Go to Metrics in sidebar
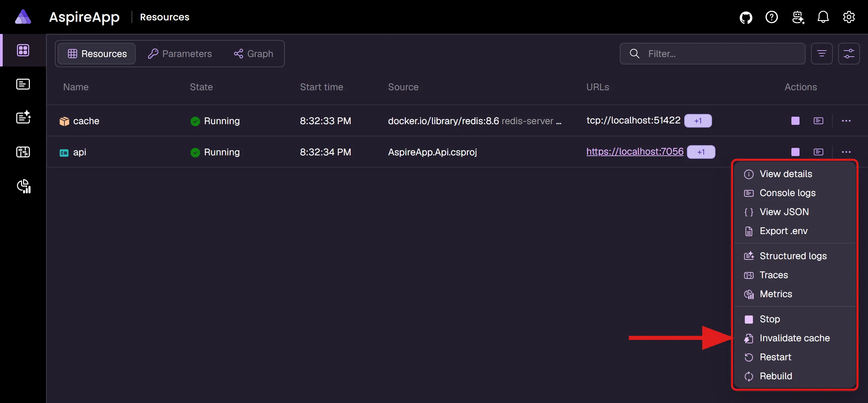Viewport: 868px width, 403px height. click(24, 186)
